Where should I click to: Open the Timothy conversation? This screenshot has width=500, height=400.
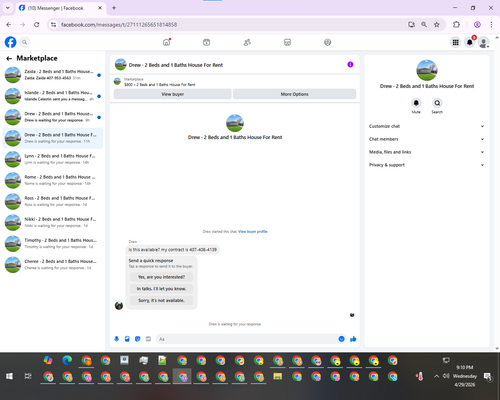point(53,244)
